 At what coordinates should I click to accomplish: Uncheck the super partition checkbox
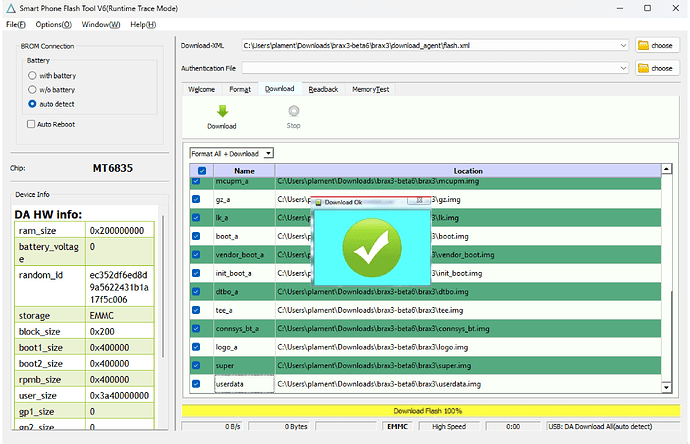tap(196, 366)
